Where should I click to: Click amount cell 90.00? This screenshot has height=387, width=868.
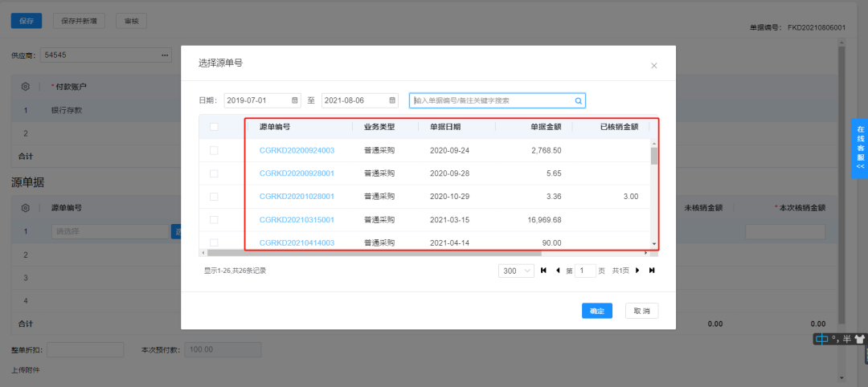click(x=551, y=242)
